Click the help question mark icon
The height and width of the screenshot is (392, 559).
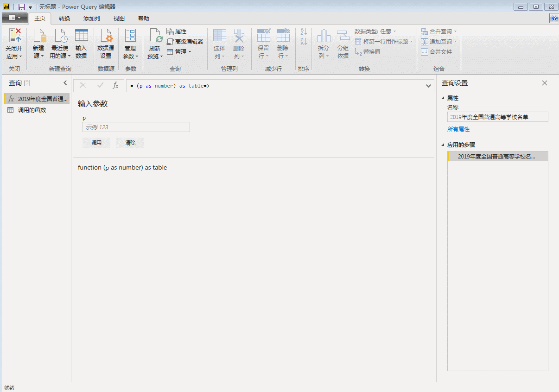554,18
